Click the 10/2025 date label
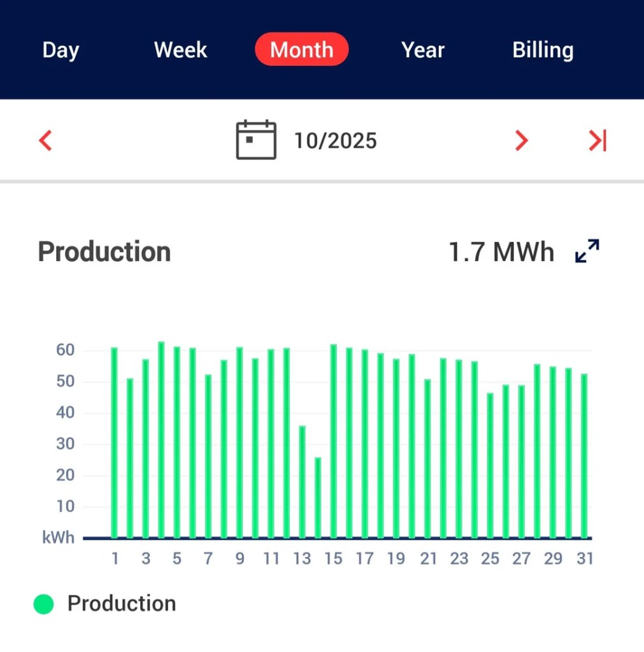This screenshot has width=644, height=652. (335, 140)
